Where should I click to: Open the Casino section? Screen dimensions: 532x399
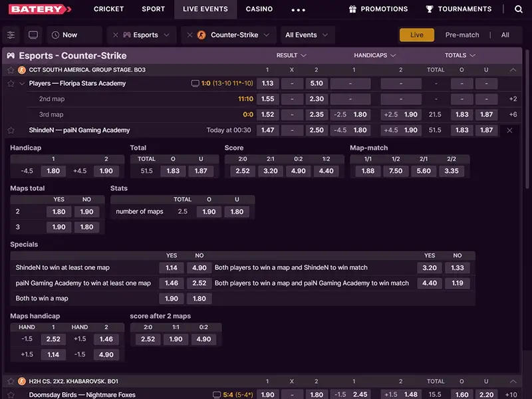tap(259, 9)
